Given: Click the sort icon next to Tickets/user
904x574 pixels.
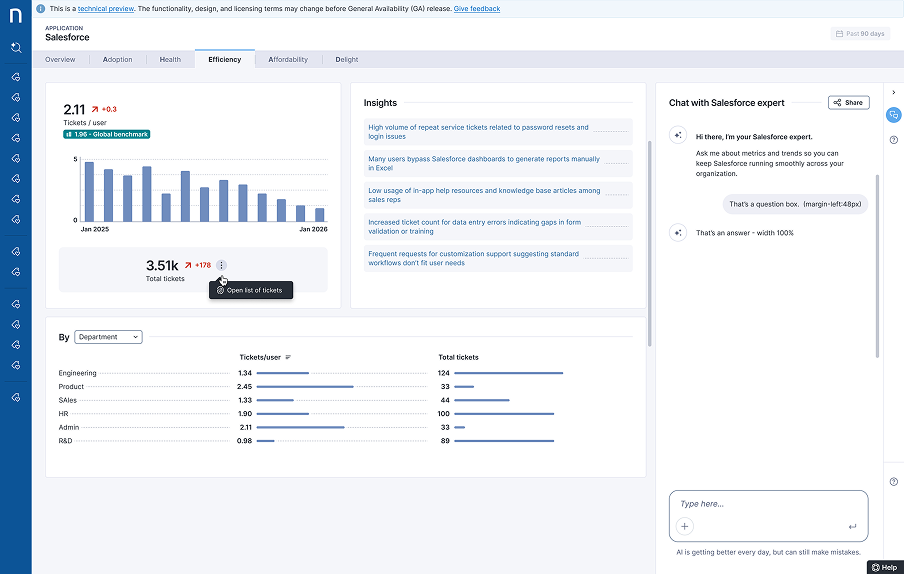Looking at the screenshot, I should coord(288,357).
